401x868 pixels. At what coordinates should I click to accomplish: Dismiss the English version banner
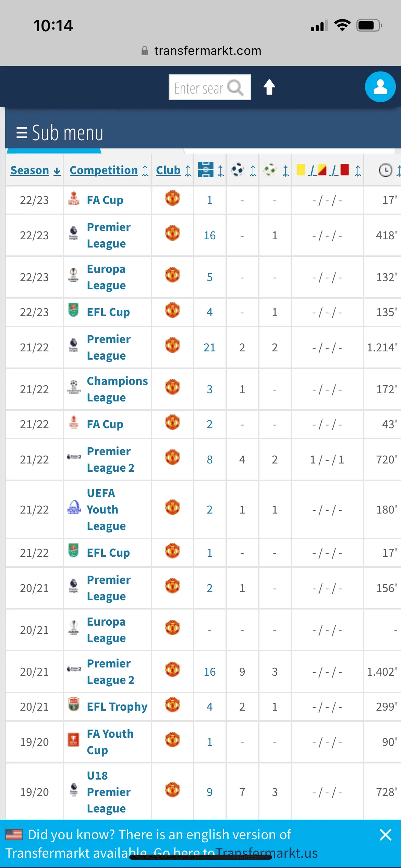[x=385, y=834]
